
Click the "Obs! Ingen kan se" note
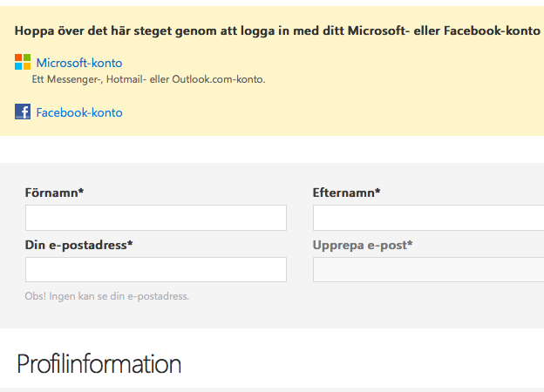[107, 296]
